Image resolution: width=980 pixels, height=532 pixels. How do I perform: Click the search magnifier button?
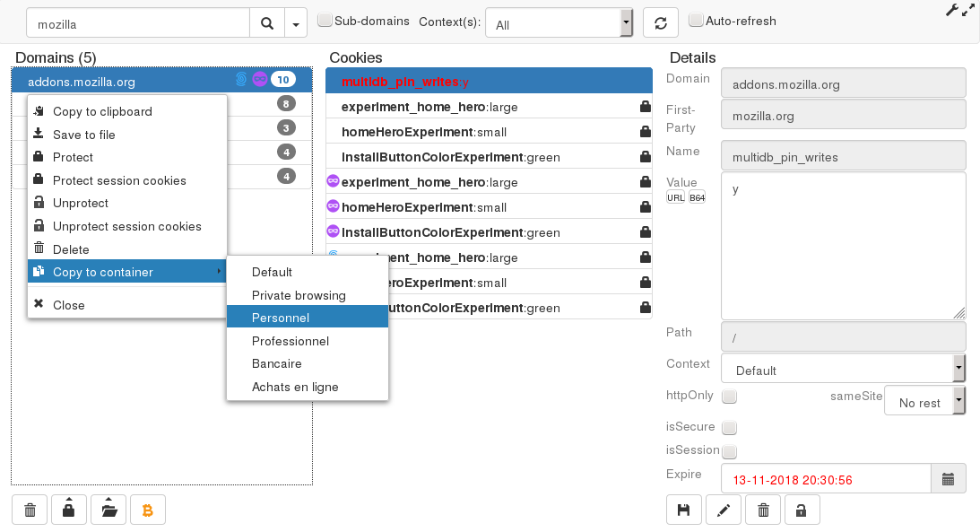[267, 23]
